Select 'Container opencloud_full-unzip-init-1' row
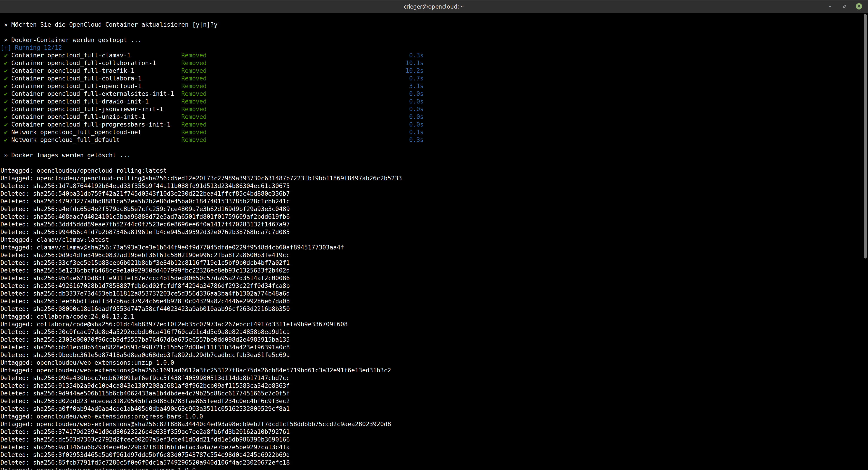Viewport: 868px width, 470px height. coord(214,117)
